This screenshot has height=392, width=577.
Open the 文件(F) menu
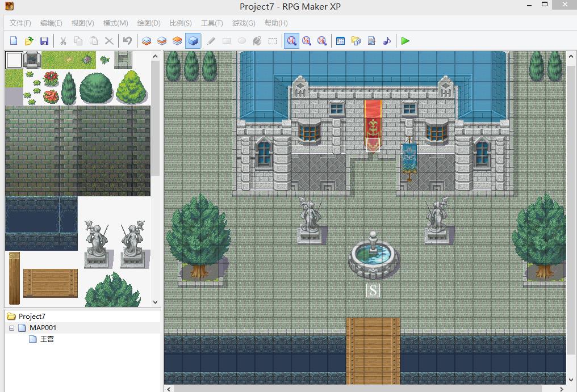click(20, 23)
